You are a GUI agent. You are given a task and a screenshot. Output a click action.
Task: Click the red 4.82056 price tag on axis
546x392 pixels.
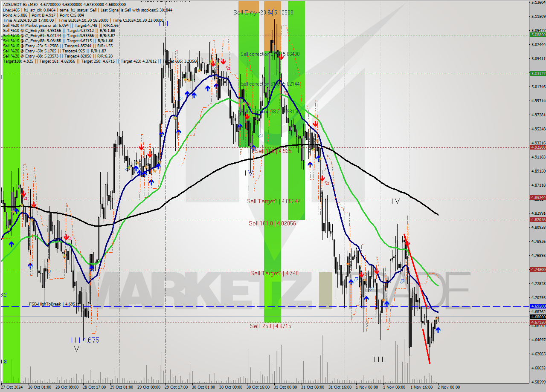point(537,219)
